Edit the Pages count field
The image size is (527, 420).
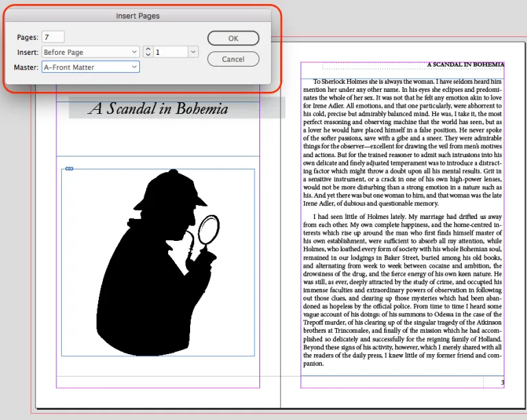pyautogui.click(x=53, y=37)
